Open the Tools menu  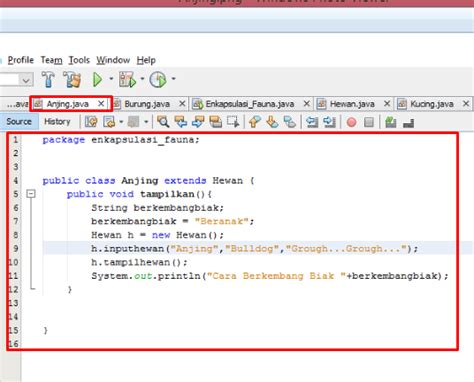pos(79,60)
